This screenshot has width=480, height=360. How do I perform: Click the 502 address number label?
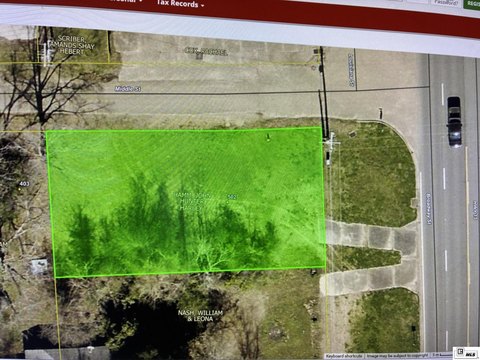click(232, 197)
